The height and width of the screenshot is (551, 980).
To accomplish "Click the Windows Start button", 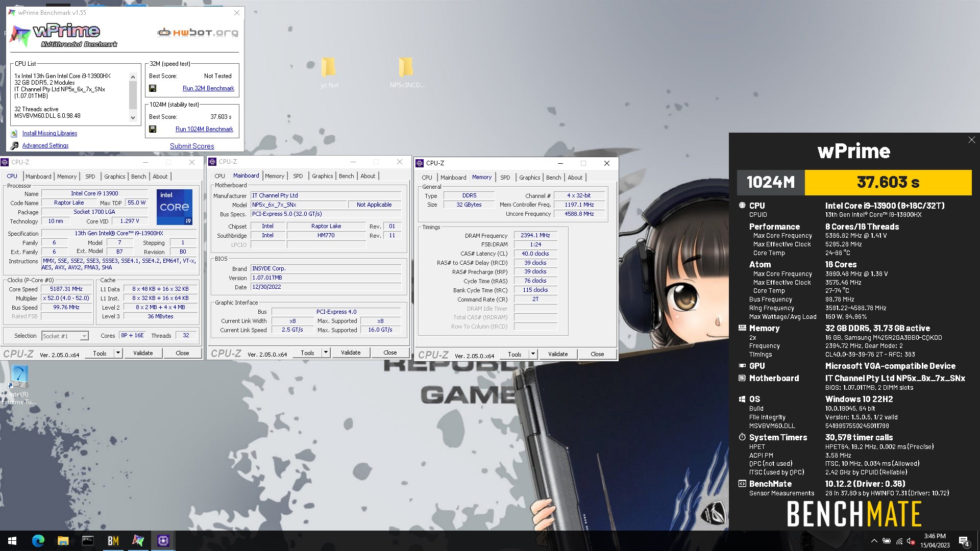I will tap(12, 541).
